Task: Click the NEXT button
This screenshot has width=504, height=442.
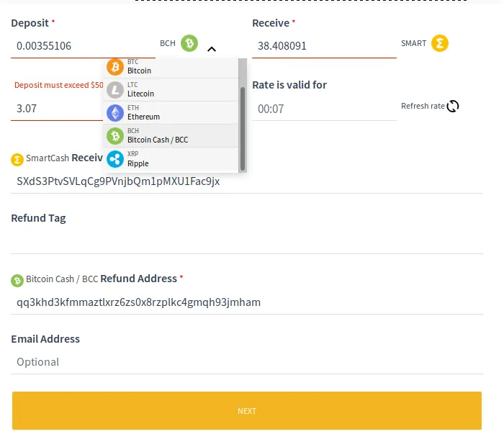Action: coord(247,410)
